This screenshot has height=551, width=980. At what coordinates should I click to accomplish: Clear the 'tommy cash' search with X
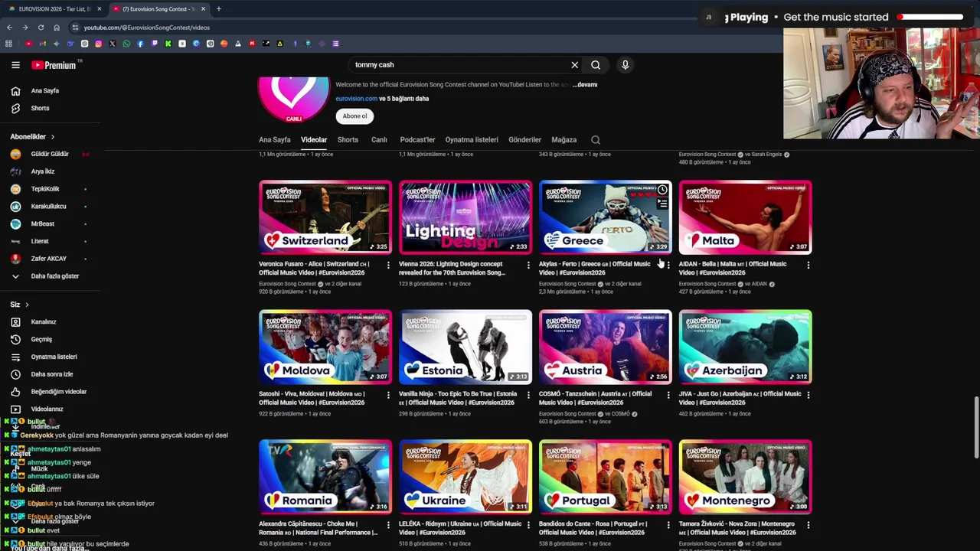tap(575, 65)
